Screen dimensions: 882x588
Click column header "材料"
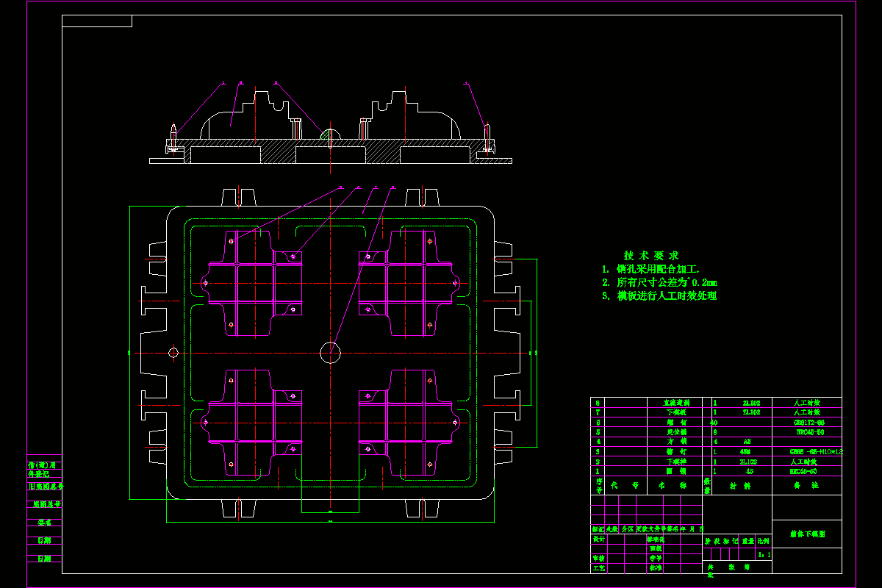point(740,486)
